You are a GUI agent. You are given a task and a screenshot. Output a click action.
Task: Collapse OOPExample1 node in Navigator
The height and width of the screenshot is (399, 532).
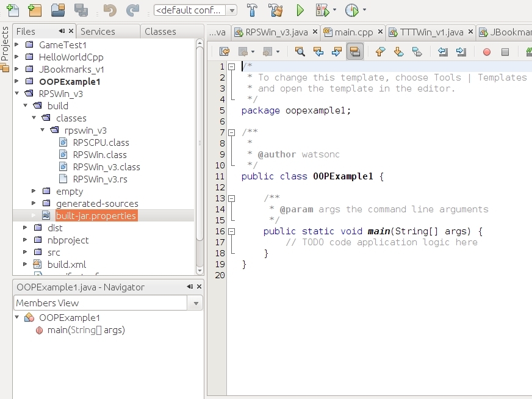(x=16, y=317)
